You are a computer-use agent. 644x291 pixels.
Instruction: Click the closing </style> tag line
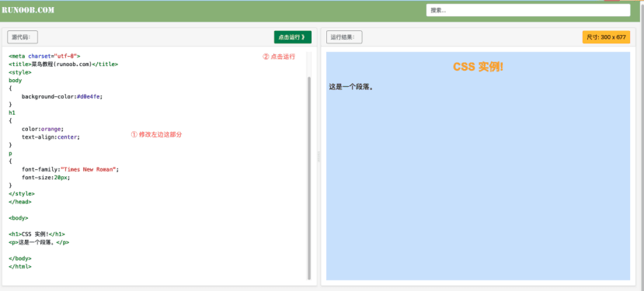21,194
